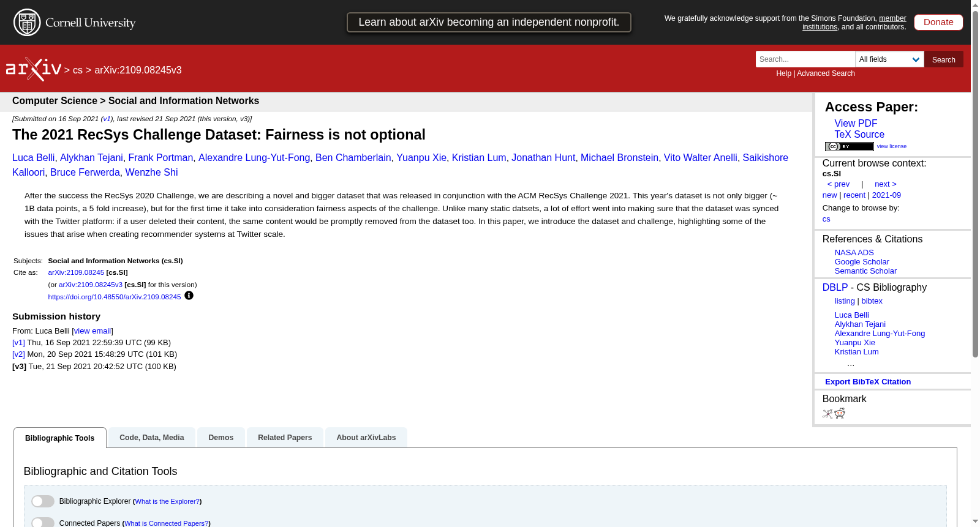
Task: Open the Google Scholar link
Action: [x=862, y=262]
